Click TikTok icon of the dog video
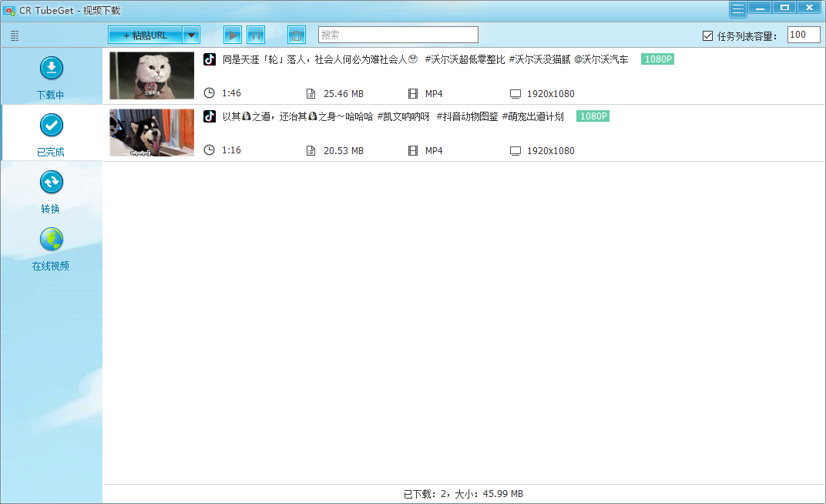Screen dimensions: 826x504 click(210, 116)
